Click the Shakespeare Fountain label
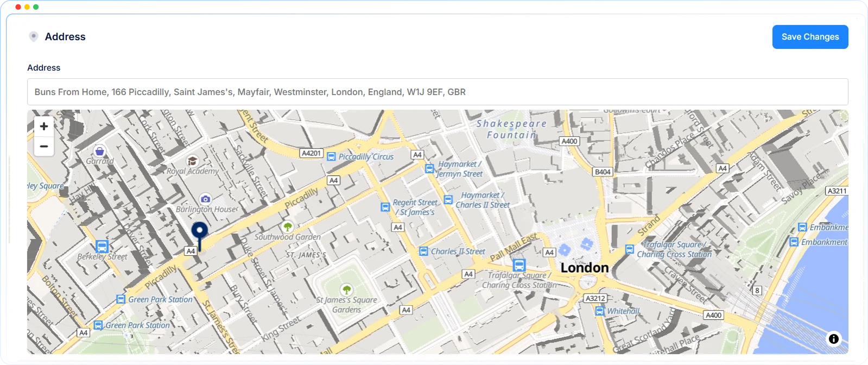 click(x=511, y=129)
